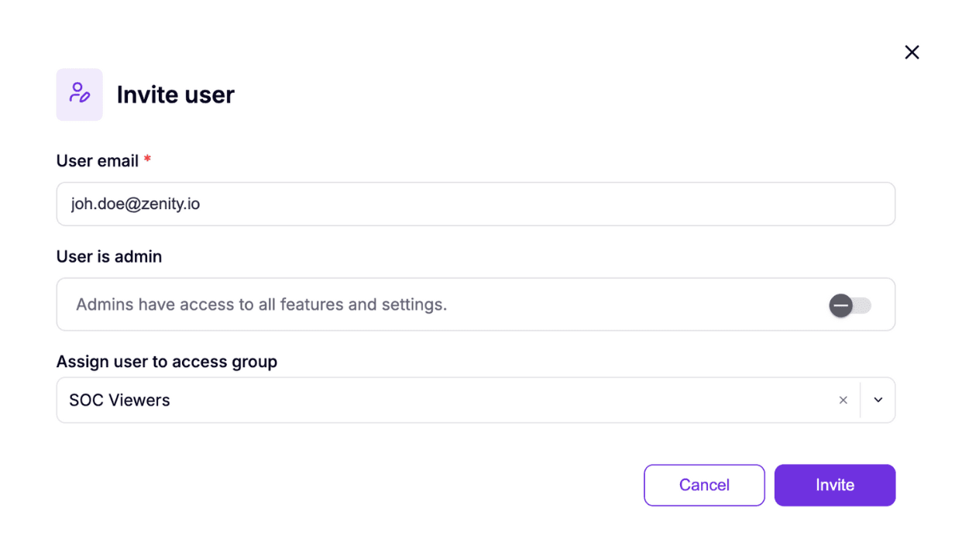Image resolution: width=962 pixels, height=560 pixels.
Task: Expand the access group dropdown arrow
Action: coord(878,400)
